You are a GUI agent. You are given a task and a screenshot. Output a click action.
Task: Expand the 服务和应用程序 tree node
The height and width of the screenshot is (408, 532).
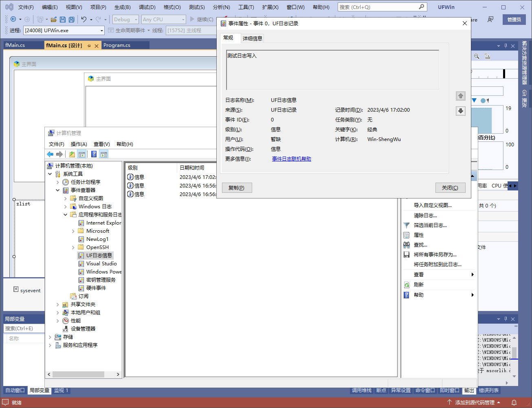click(50, 345)
